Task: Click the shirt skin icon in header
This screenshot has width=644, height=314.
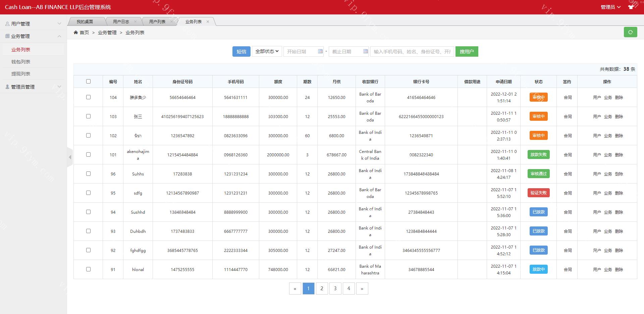Action: (x=631, y=7)
